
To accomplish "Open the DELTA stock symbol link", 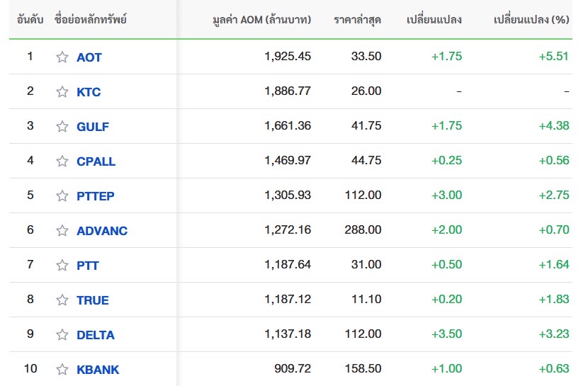I will [x=95, y=335].
